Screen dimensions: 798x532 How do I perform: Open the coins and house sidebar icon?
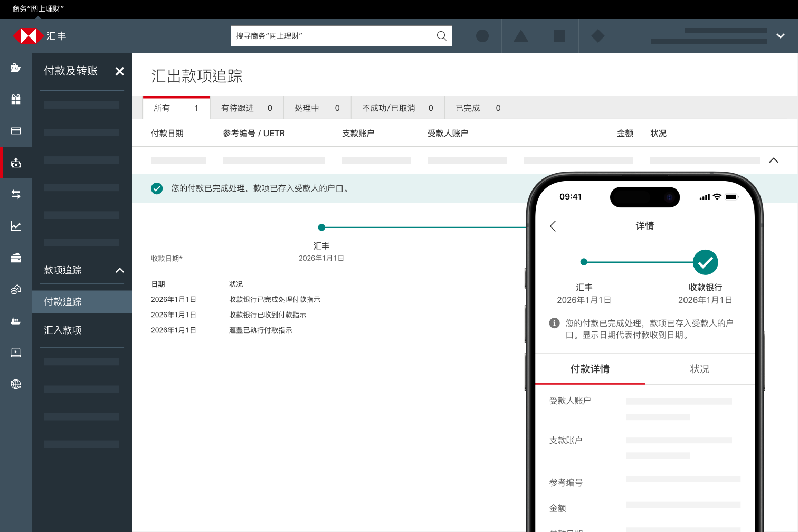coord(16,289)
